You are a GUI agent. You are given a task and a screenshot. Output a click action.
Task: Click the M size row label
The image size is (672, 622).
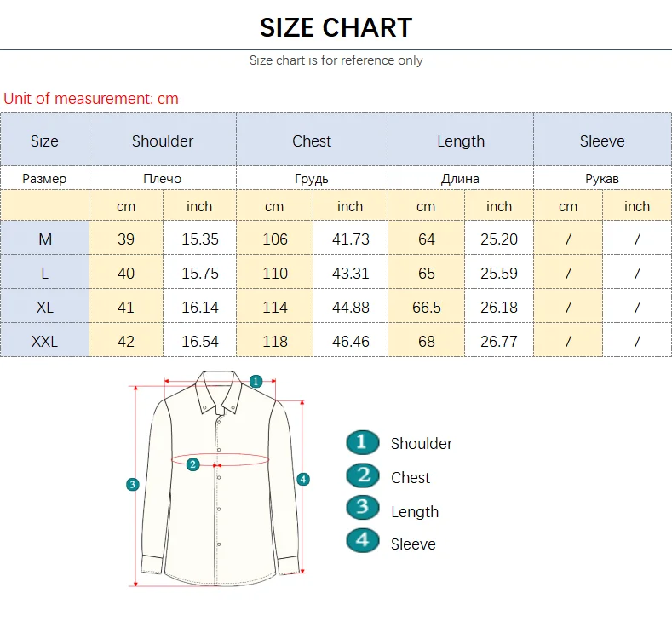pyautogui.click(x=44, y=239)
